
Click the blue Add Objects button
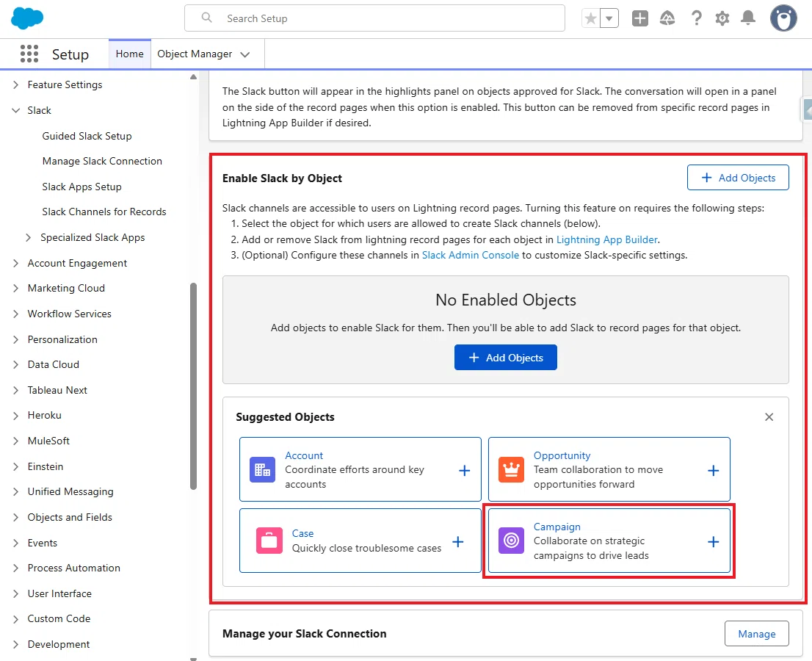coord(505,358)
